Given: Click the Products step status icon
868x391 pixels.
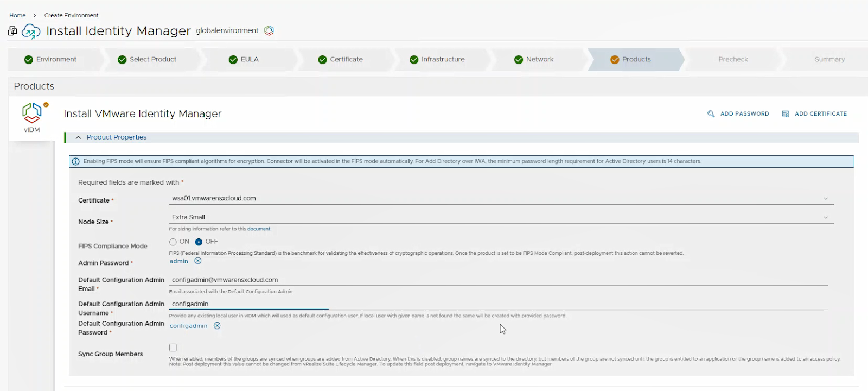Looking at the screenshot, I should pos(615,60).
